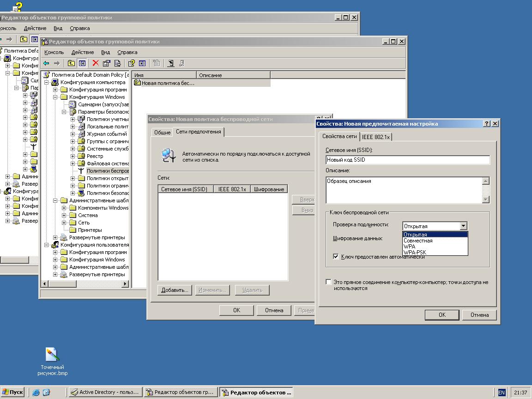Switch to the IEEE 802.1x tab
The height and width of the screenshot is (399, 532).
pyautogui.click(x=375, y=137)
